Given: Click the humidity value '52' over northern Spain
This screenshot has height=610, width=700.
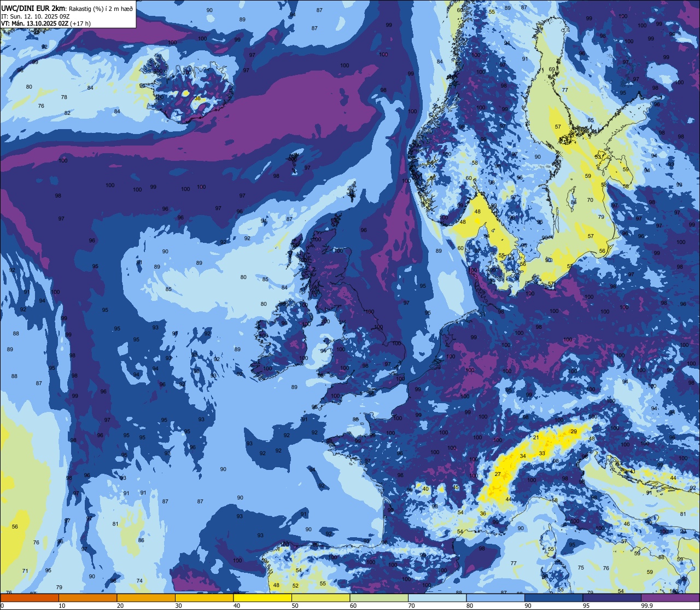Looking at the screenshot, I should [x=295, y=585].
